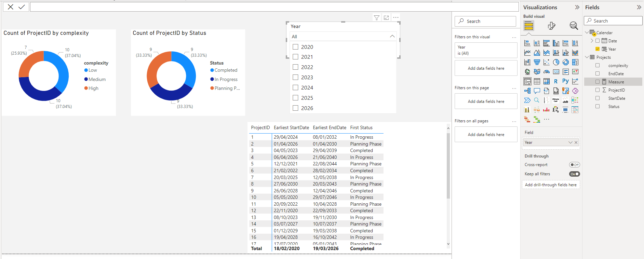The width and height of the screenshot is (644, 259).
Task: Tick the 2026 year checkbox
Action: [296, 108]
